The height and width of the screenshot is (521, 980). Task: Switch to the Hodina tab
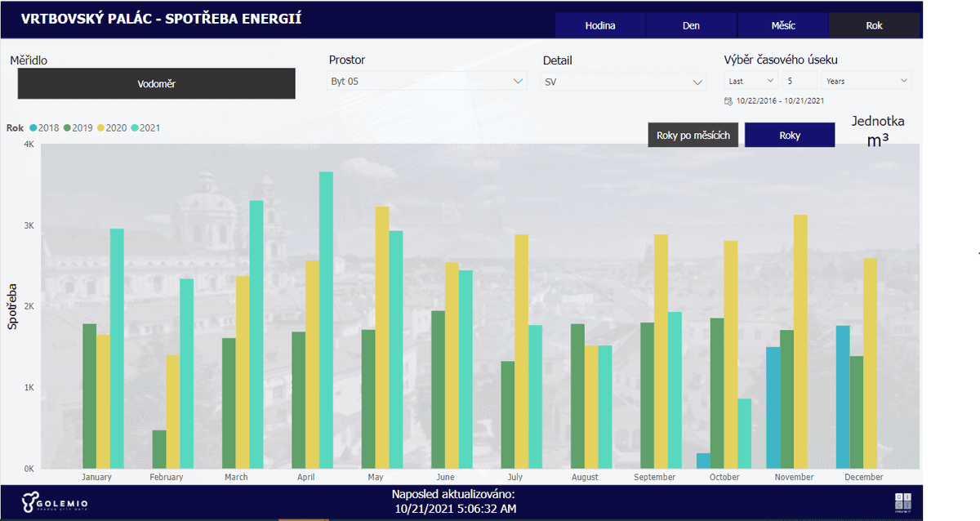pyautogui.click(x=600, y=25)
